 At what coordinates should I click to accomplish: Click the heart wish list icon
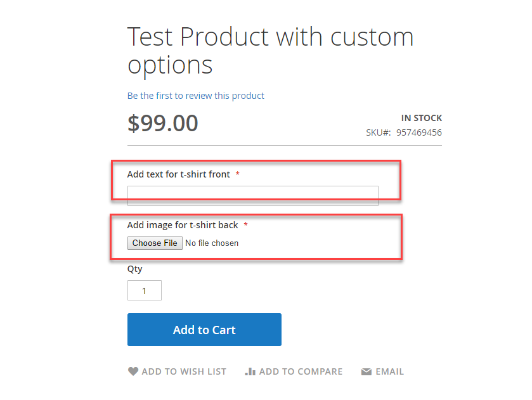[133, 372]
